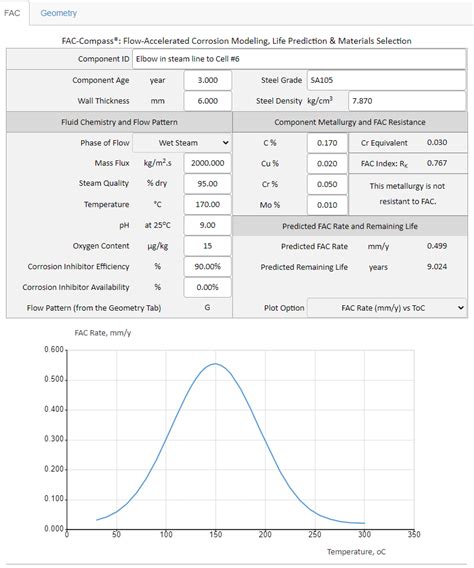
Task: Edit Corrosion Inhibitor Efficiency field
Action: (x=207, y=267)
